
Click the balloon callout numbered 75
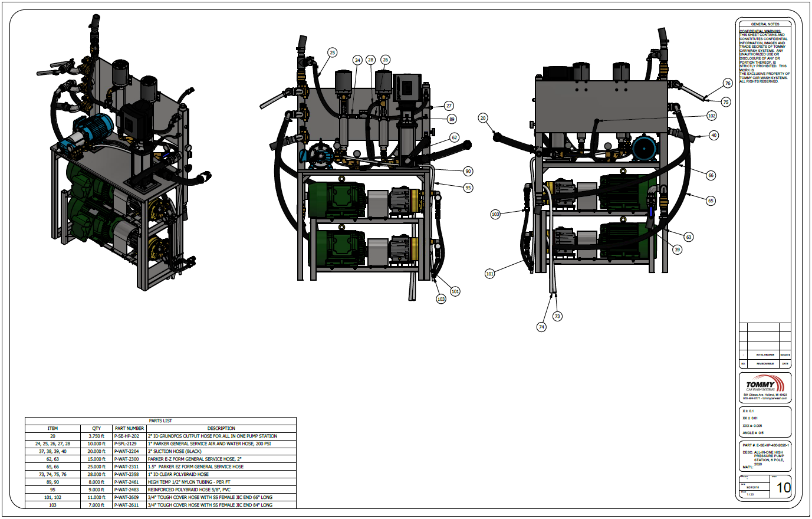point(726,102)
